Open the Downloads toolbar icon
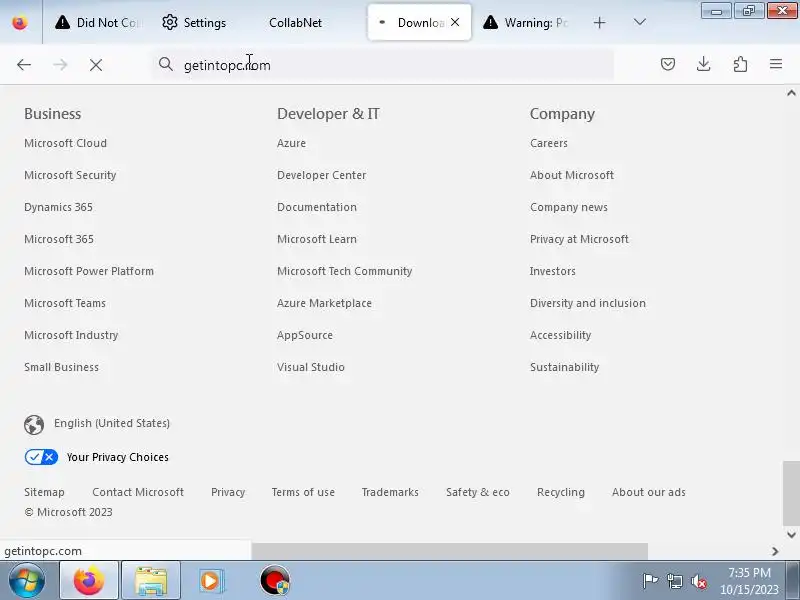 point(704,64)
